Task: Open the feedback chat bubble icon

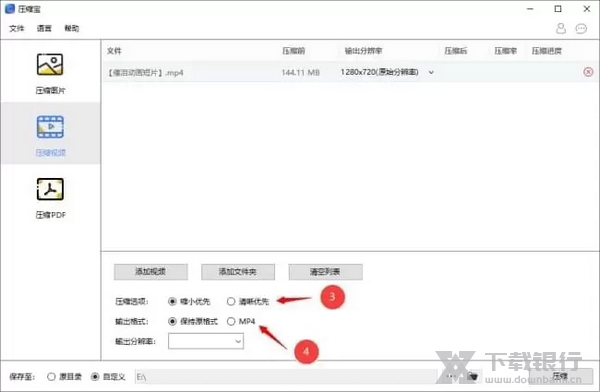Action: [581, 29]
